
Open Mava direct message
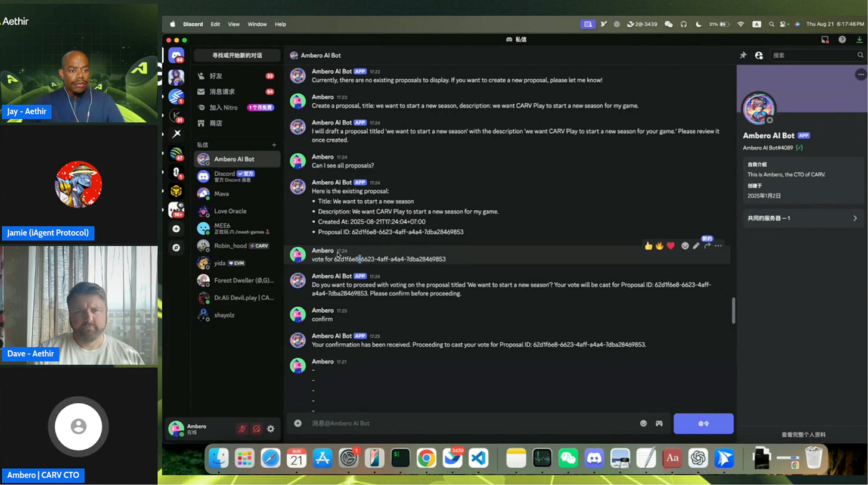pyautogui.click(x=237, y=194)
